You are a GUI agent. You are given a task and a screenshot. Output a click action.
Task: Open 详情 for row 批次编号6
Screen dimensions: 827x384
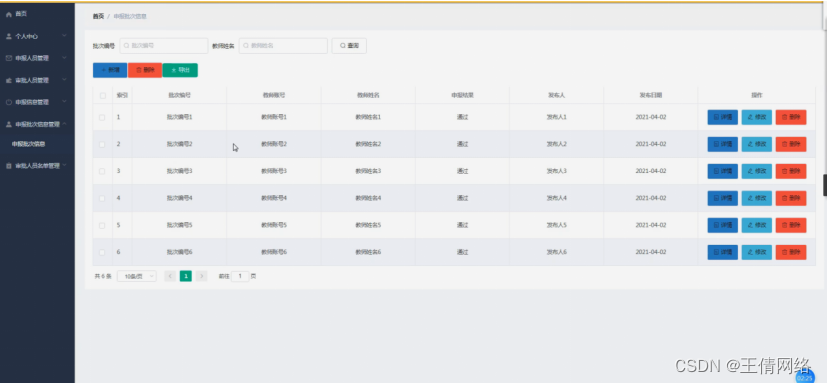point(723,252)
